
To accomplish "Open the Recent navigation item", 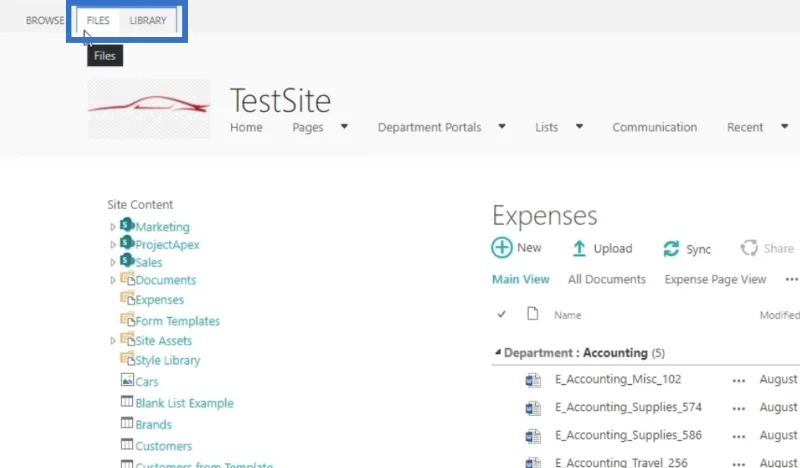I will click(x=745, y=127).
